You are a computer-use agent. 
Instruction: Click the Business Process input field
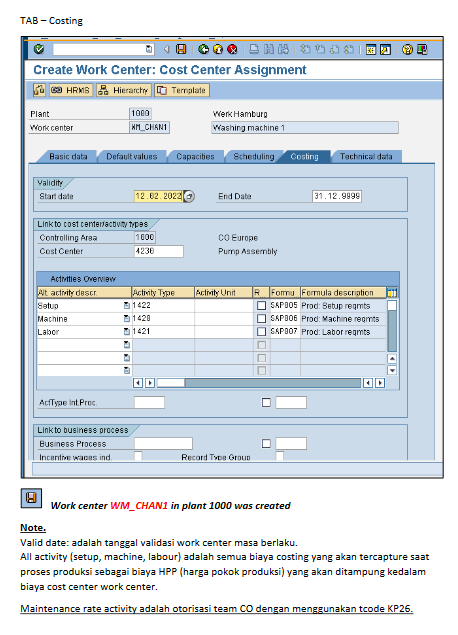tap(163, 443)
